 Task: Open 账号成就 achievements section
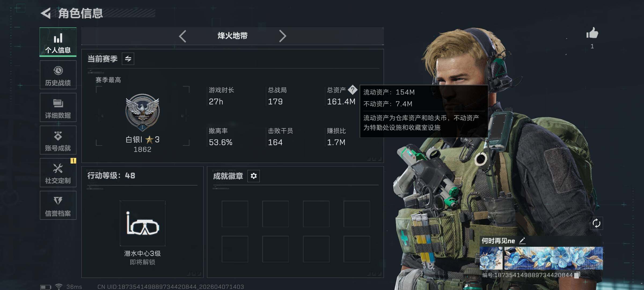58,140
